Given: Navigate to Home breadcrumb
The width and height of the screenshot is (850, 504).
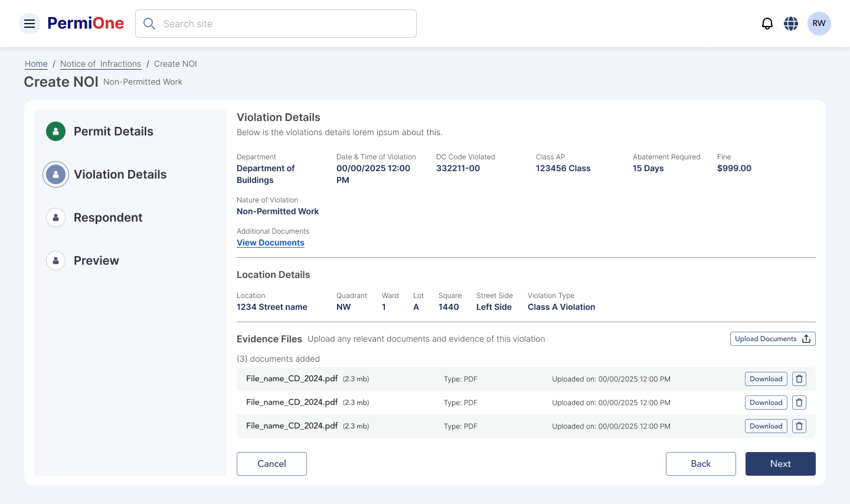Looking at the screenshot, I should coord(36,64).
